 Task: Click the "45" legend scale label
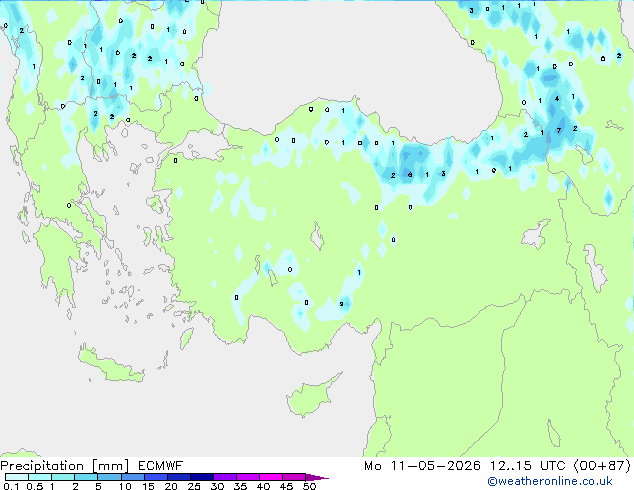[x=286, y=486]
